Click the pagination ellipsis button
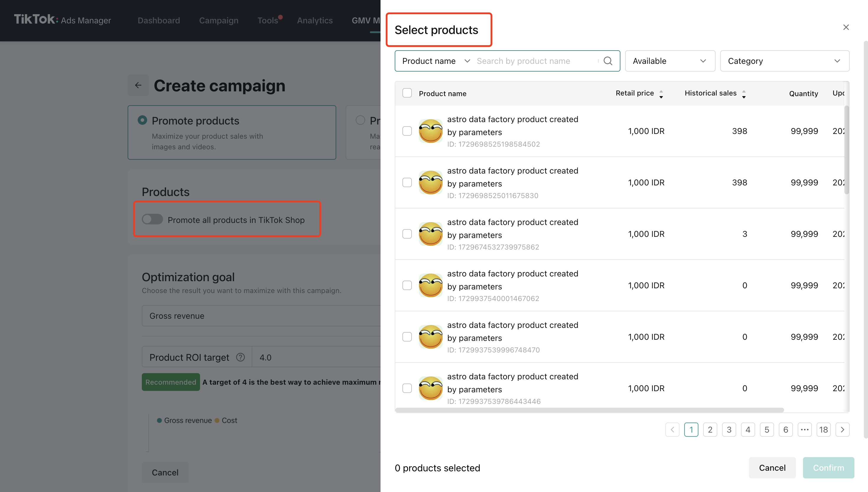The width and height of the screenshot is (868, 492). [804, 430]
